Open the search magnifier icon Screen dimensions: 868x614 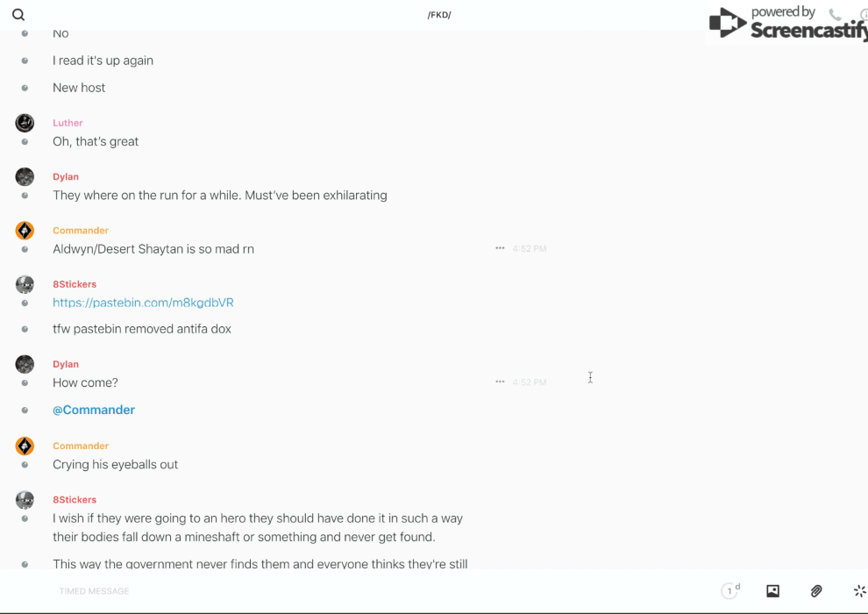click(18, 15)
